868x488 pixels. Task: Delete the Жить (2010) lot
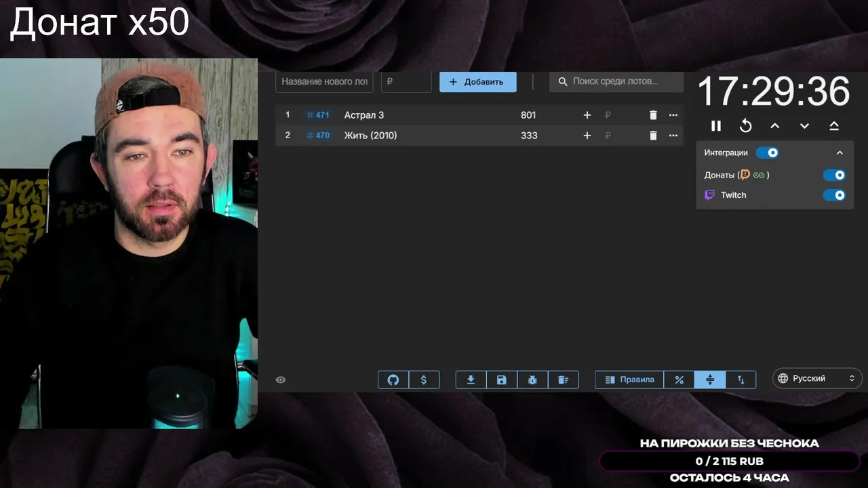pos(653,136)
